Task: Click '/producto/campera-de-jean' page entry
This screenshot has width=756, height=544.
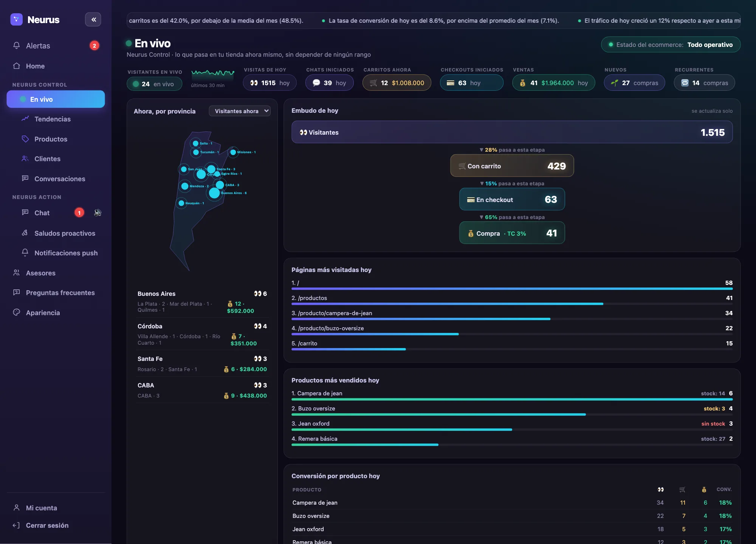Action: [335, 313]
